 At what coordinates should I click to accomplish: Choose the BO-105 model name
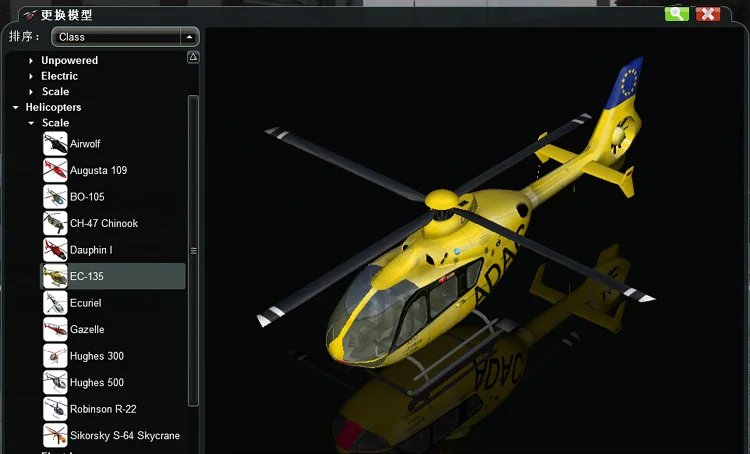pyautogui.click(x=87, y=197)
